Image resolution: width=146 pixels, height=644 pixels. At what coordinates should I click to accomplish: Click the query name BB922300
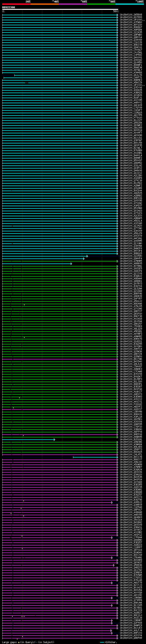pos(8,8)
